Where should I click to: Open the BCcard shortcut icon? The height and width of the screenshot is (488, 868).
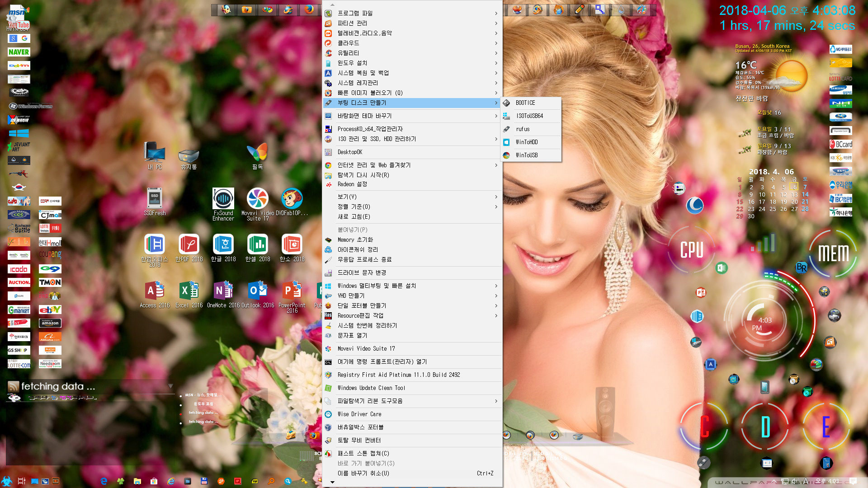tap(841, 145)
